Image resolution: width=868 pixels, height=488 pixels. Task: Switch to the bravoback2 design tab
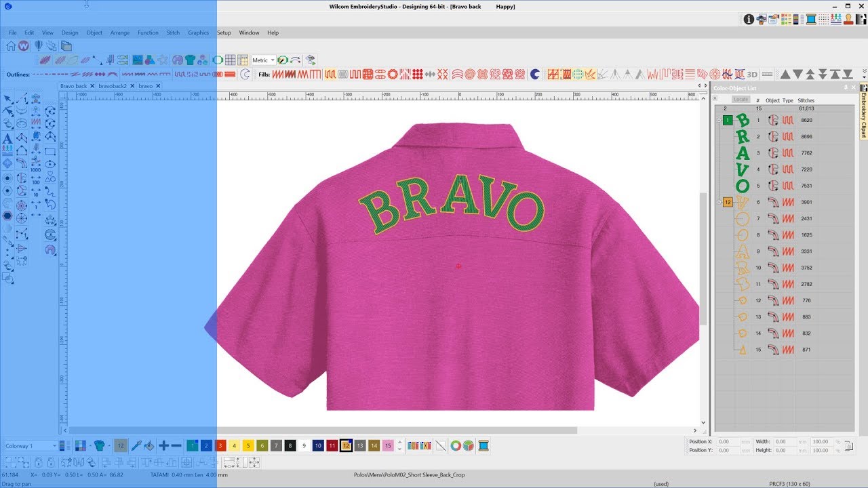click(113, 86)
